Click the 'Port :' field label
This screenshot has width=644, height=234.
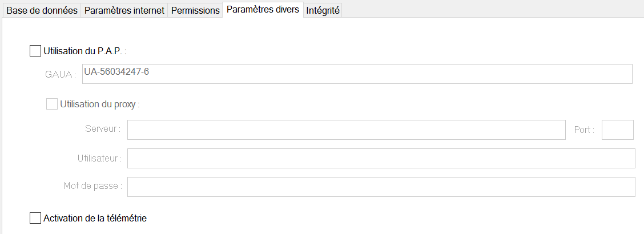click(584, 130)
